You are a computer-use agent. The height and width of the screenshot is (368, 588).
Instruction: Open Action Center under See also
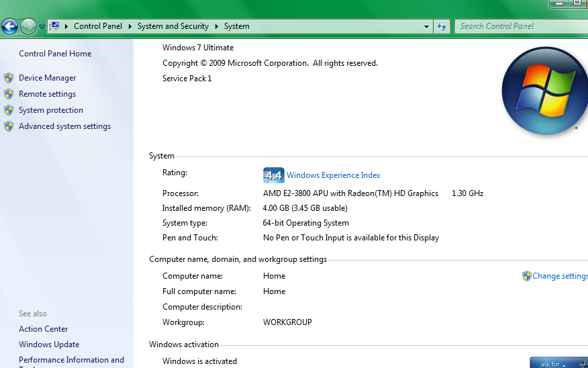(x=44, y=329)
